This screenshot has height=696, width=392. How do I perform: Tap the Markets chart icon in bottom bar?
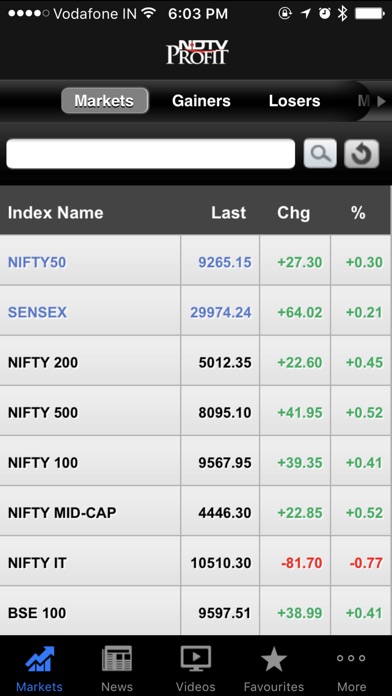[x=40, y=659]
